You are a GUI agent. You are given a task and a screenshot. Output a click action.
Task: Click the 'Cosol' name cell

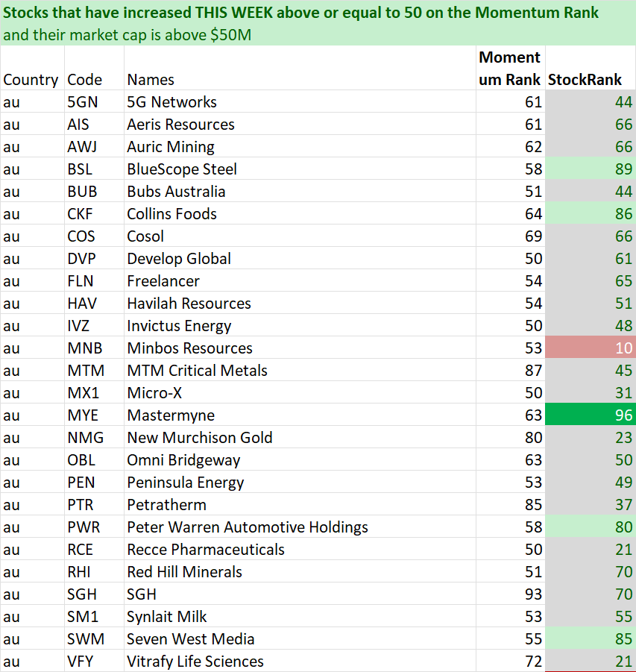(300, 236)
